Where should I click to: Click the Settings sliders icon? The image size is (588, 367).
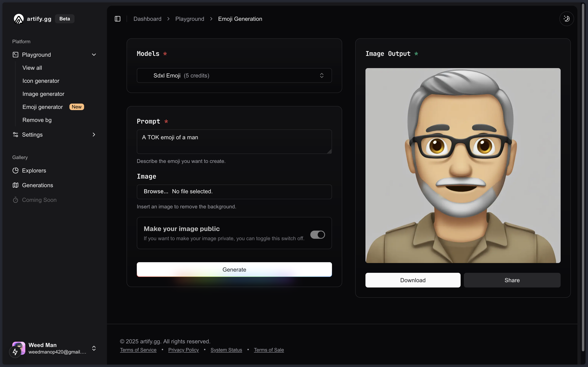pyautogui.click(x=16, y=135)
